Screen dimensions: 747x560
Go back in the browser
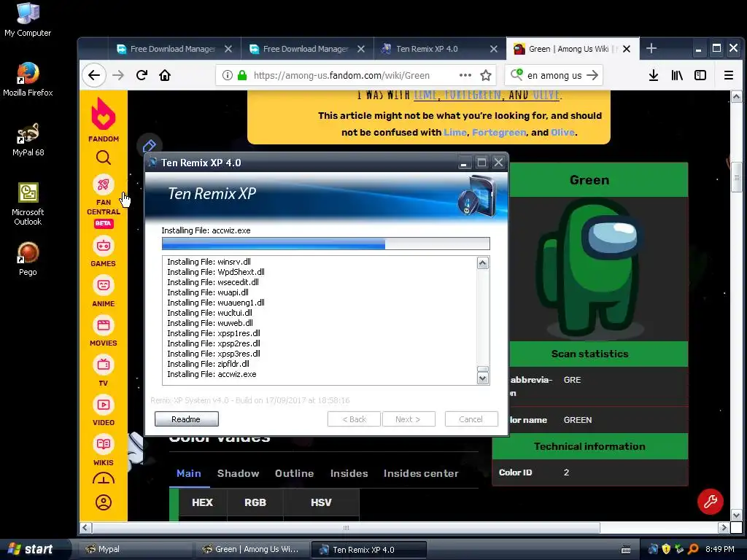click(94, 75)
